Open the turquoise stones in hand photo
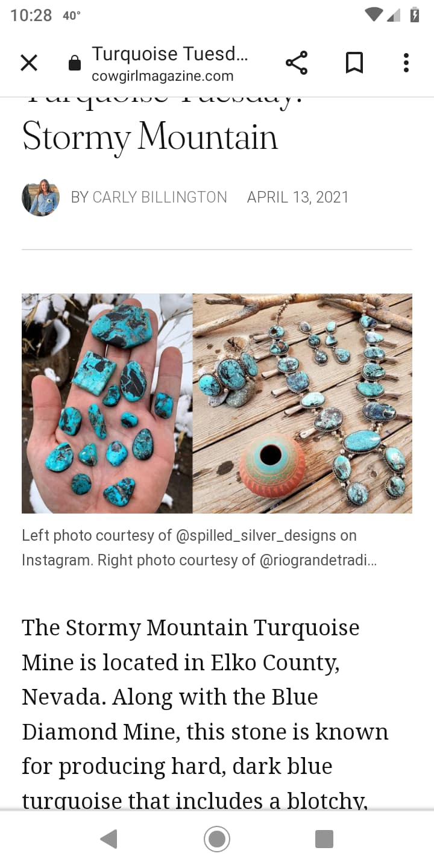 [x=107, y=403]
